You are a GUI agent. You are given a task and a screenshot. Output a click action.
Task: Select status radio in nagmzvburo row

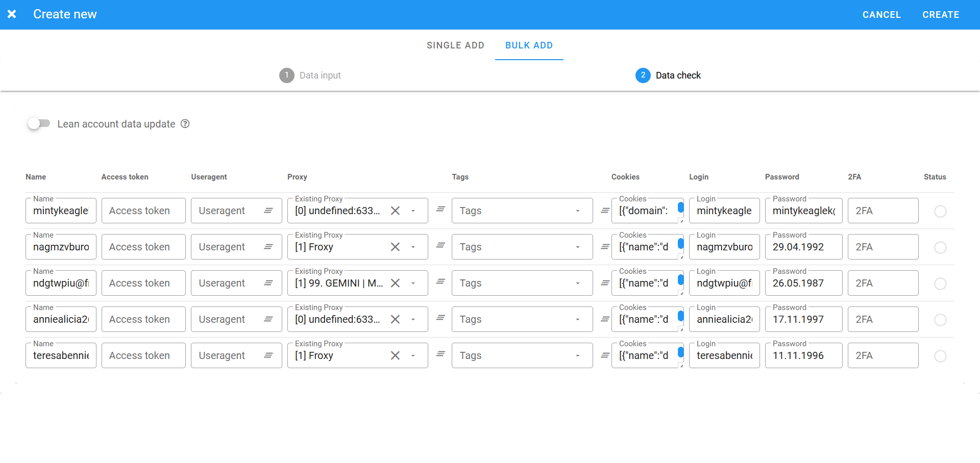click(940, 247)
